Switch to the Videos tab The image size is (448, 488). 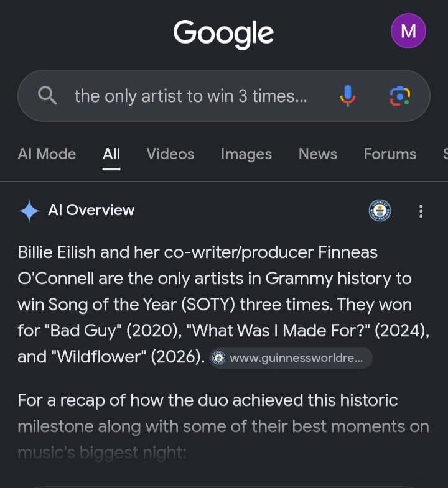coord(170,154)
